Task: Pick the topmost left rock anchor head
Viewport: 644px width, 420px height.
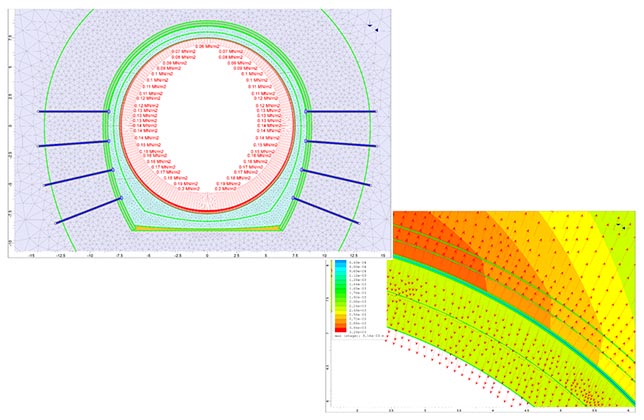Action: pos(109,111)
